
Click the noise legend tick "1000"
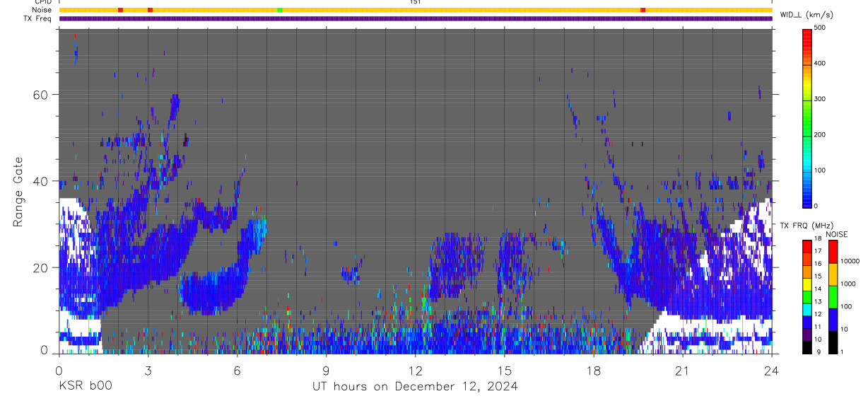[x=848, y=285]
